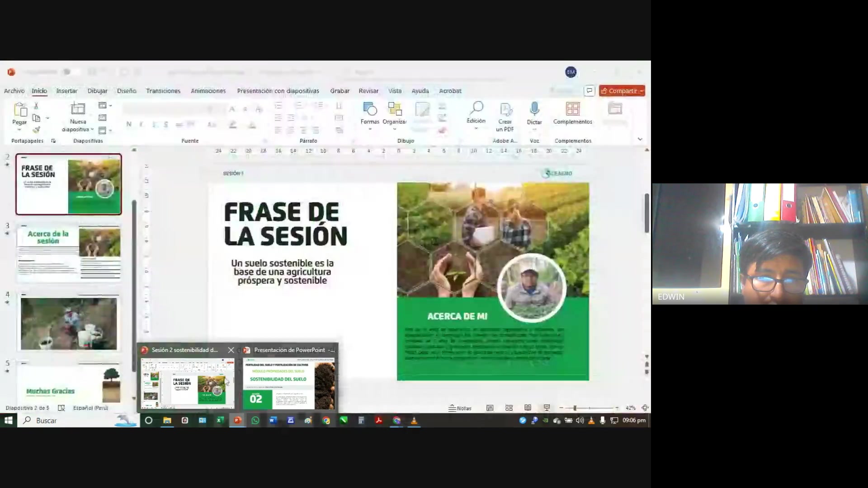Open Adobe Acrobat from the taskbar
This screenshot has width=868, height=488.
[x=379, y=421]
